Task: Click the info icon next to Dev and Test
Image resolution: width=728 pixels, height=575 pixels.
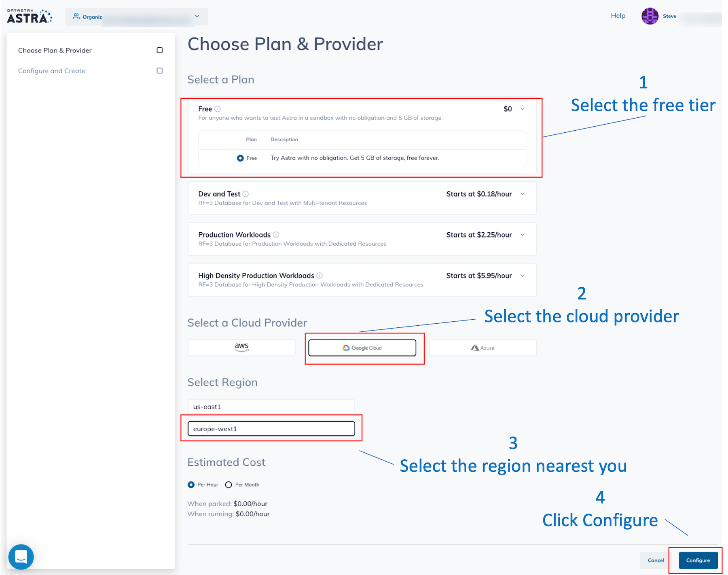Action: pos(245,194)
